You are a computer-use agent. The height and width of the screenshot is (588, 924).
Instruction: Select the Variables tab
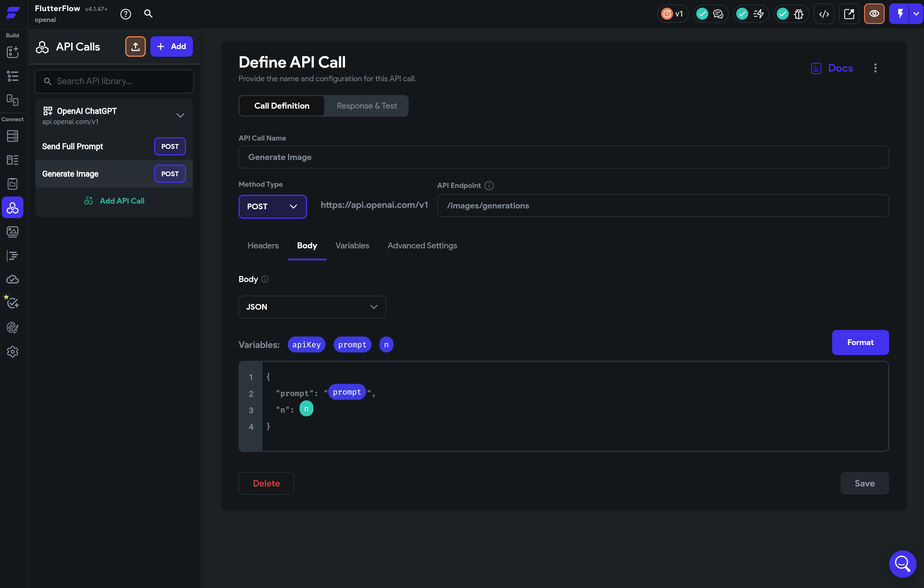tap(352, 246)
